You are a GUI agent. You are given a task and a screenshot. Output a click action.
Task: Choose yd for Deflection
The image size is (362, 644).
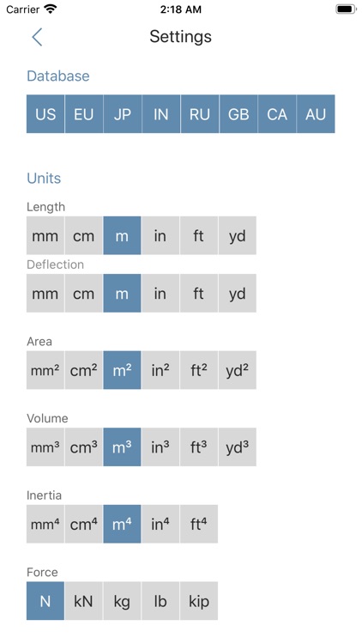(x=238, y=294)
